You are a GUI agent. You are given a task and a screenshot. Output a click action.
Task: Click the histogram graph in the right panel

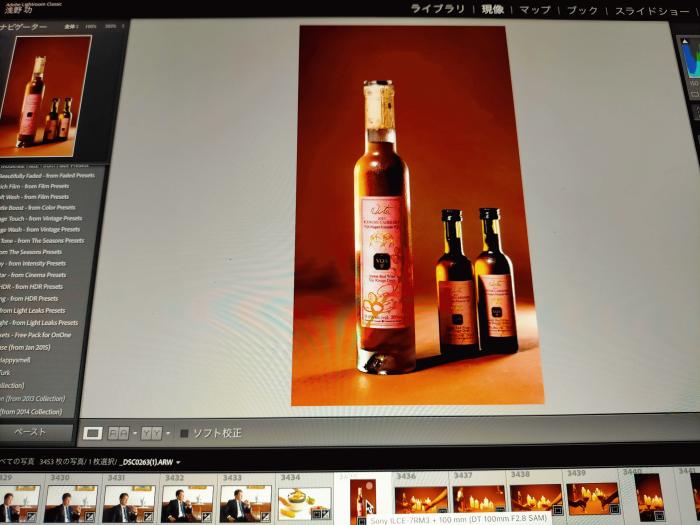click(690, 58)
